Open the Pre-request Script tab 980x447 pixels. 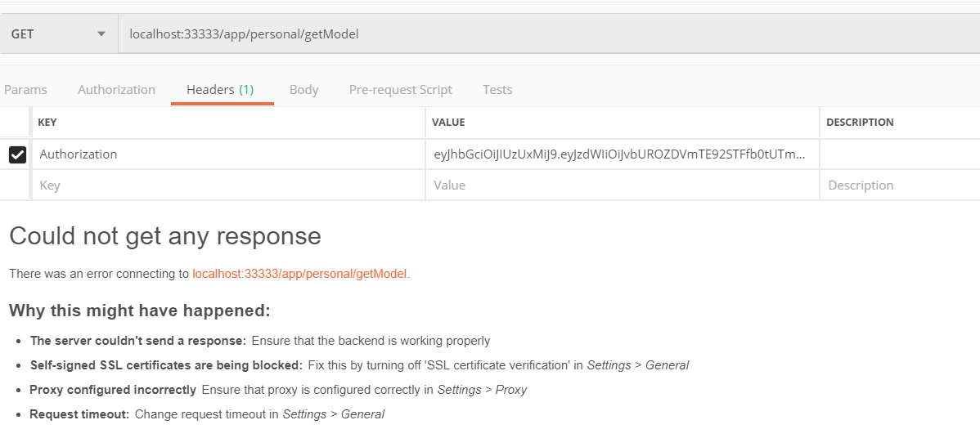pos(401,89)
